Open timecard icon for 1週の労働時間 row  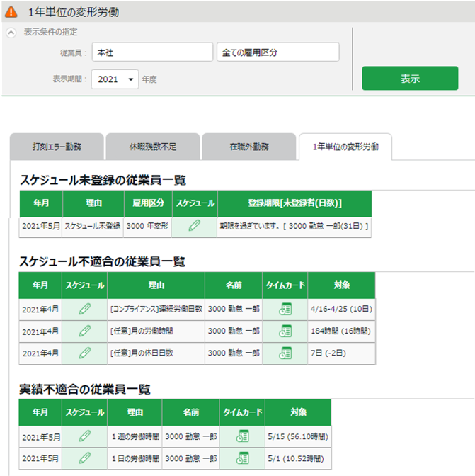point(242,436)
